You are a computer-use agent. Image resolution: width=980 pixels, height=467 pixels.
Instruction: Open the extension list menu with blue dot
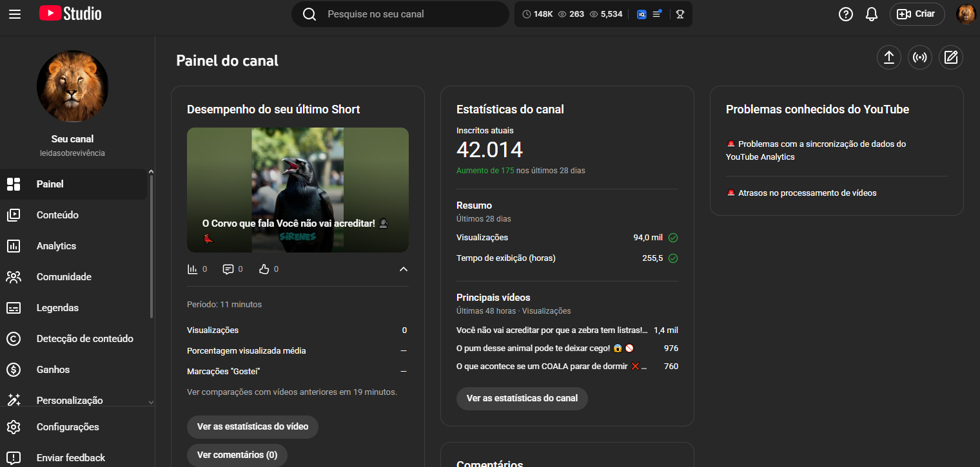[x=657, y=14]
